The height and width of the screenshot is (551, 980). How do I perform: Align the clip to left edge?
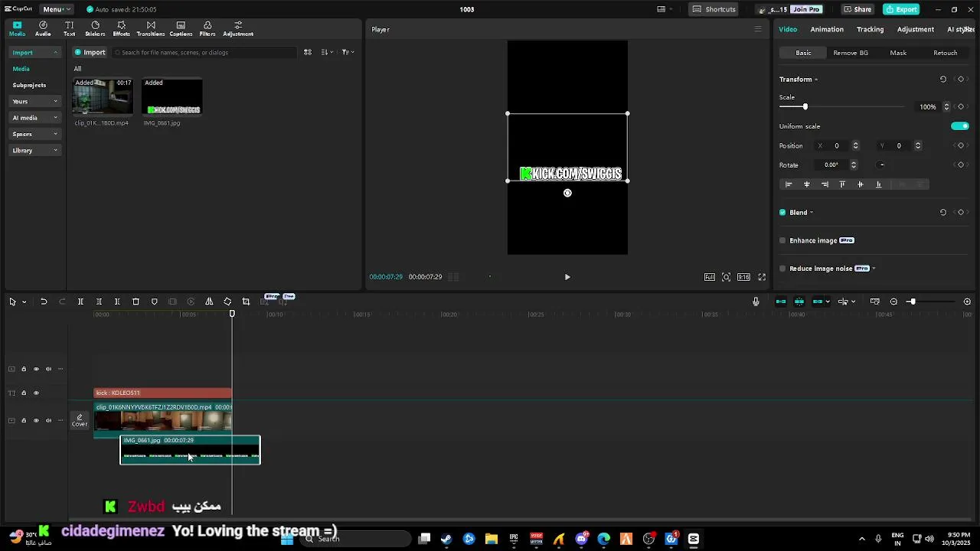789,184
